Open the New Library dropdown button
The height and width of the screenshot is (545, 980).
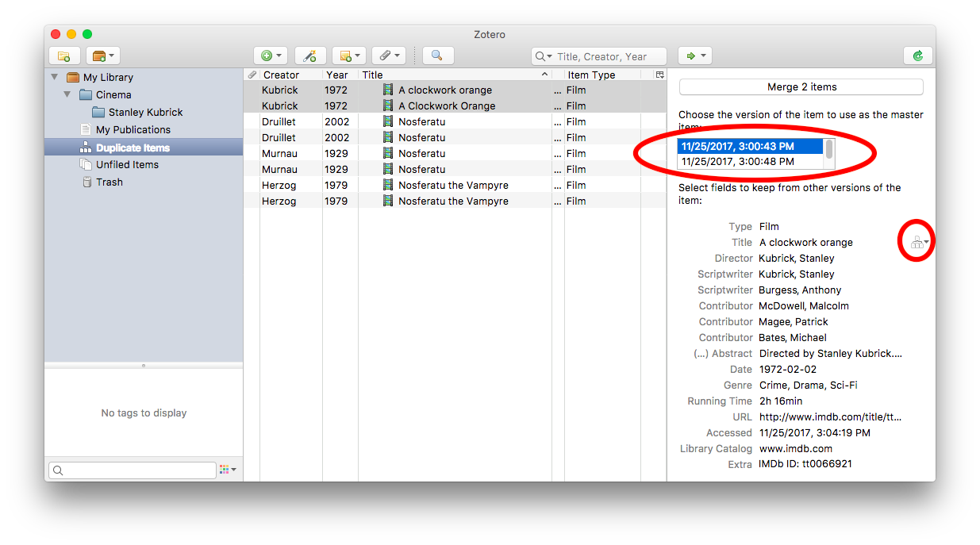[102, 56]
